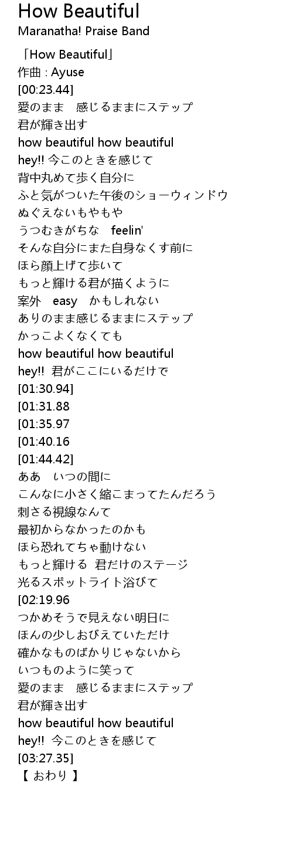Click the lyric 'ぬぐえないもやもや'

coord(70,213)
